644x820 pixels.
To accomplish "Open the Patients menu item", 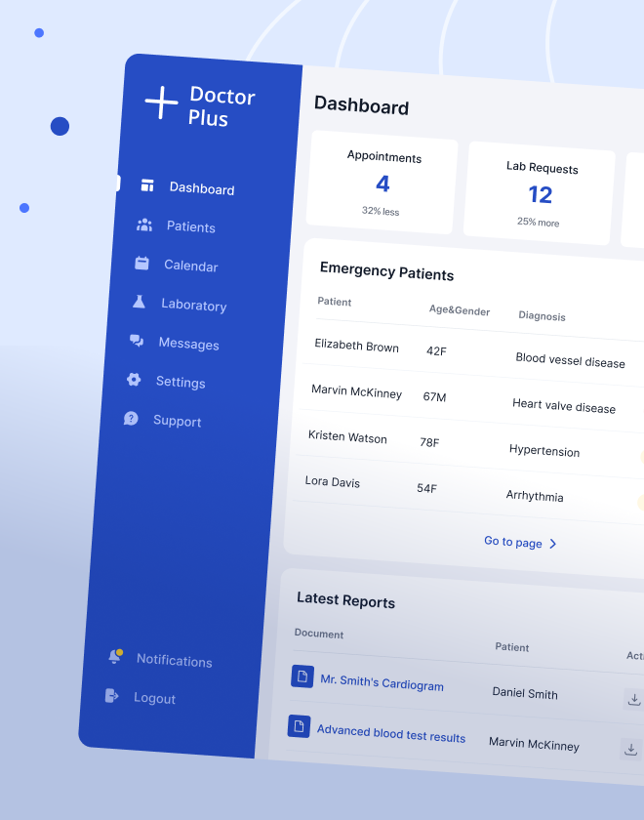I will pyautogui.click(x=191, y=226).
